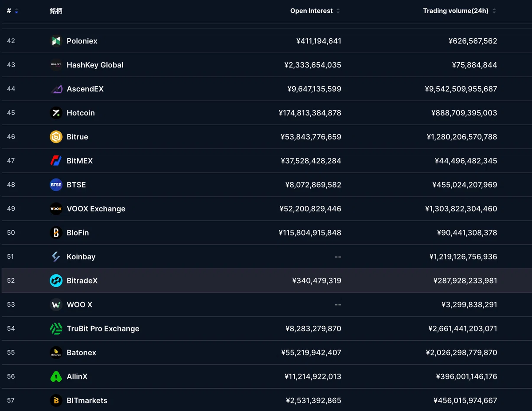The height and width of the screenshot is (411, 532).
Task: Click the BitMEX logo icon
Action: [x=56, y=161]
